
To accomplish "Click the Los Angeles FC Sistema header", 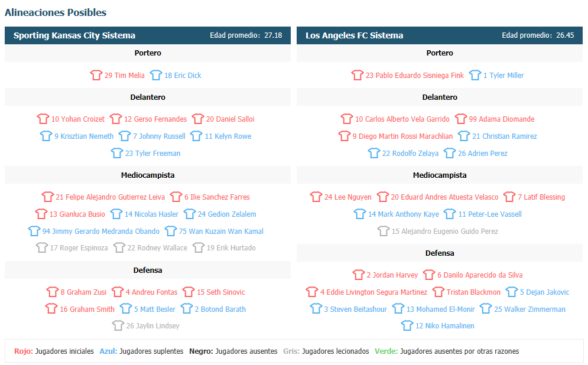I will [354, 35].
